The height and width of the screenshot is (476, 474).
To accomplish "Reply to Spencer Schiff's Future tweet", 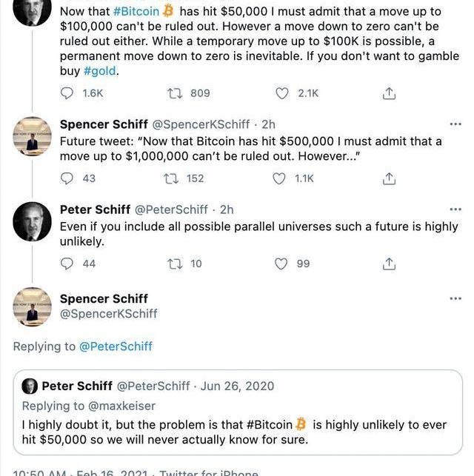I will tap(67, 178).
